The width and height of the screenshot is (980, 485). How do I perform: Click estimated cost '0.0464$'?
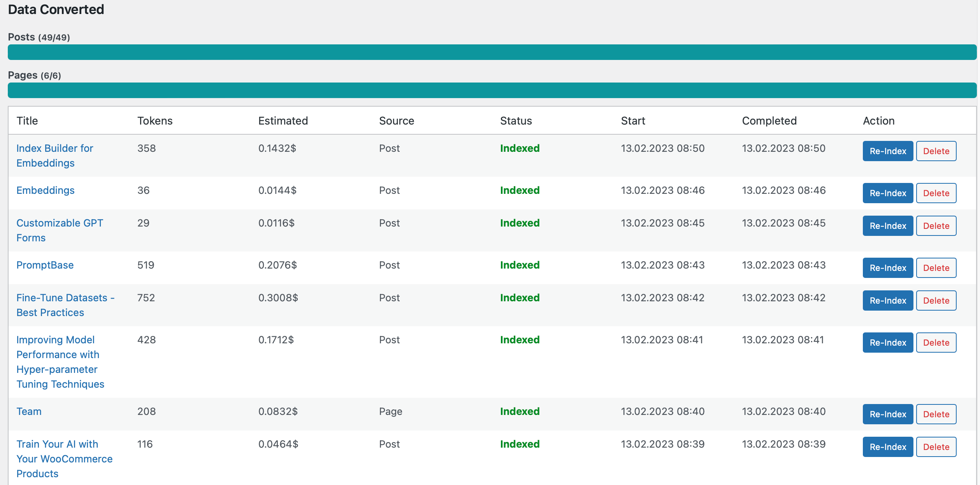pos(278,444)
